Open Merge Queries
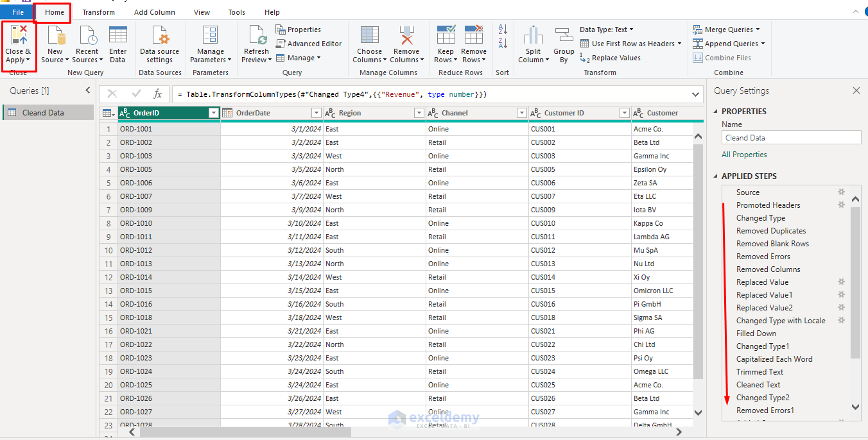Screen dimensions: 868x440 click(725, 30)
